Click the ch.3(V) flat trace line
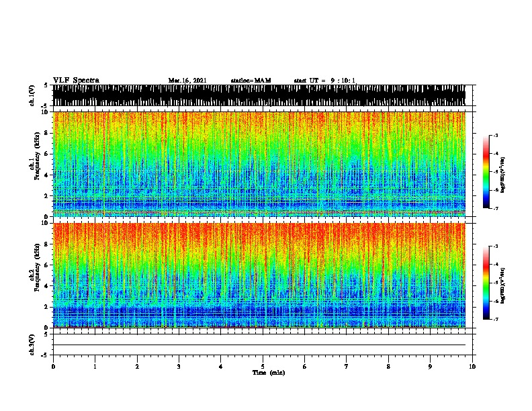This screenshot has height=411, width=532. click(259, 345)
